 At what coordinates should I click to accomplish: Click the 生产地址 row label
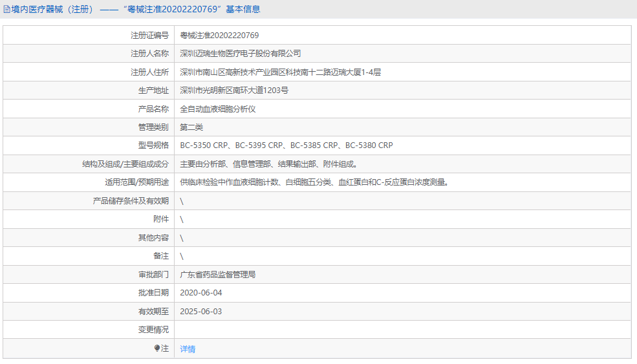153,91
